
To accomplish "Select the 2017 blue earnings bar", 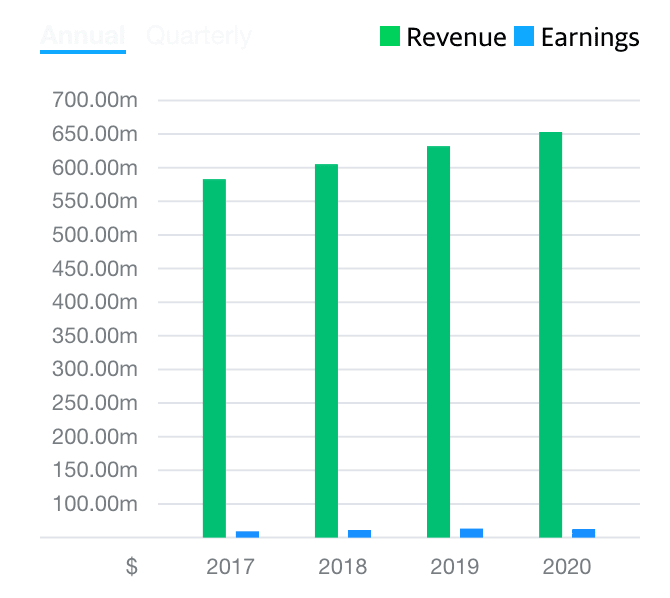I will pyautogui.click(x=247, y=534).
